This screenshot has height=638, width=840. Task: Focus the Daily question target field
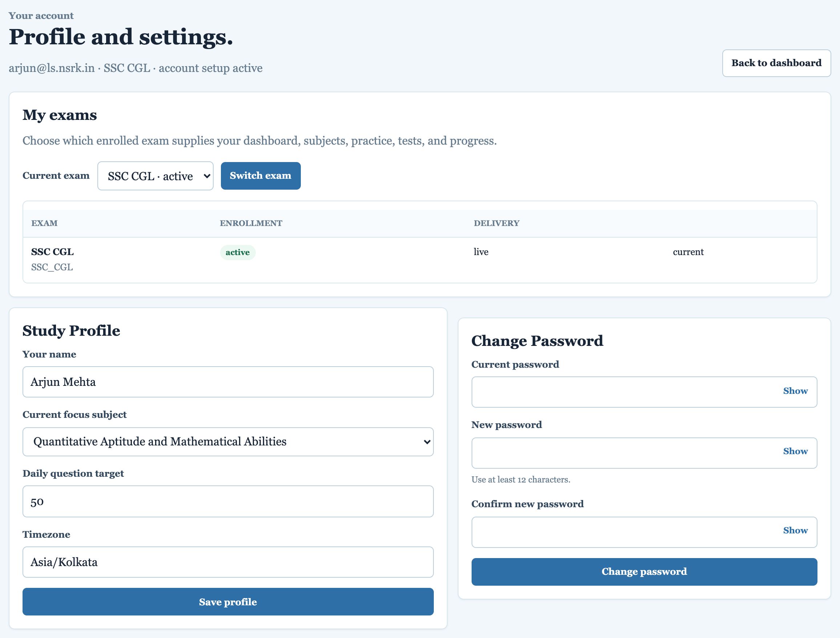click(x=228, y=501)
